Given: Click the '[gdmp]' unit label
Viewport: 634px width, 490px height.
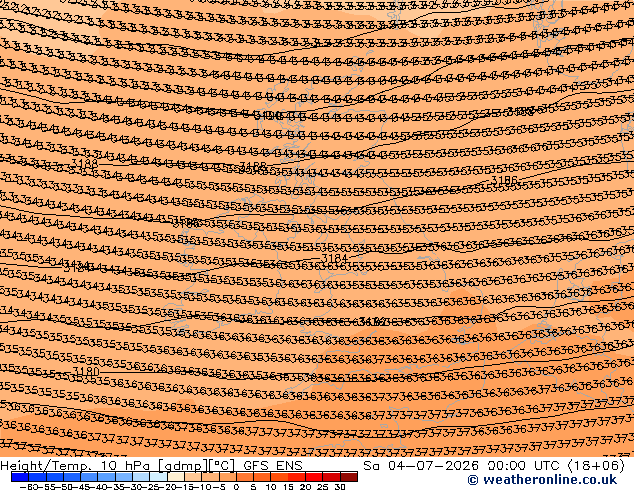Looking at the screenshot, I should [x=183, y=466].
